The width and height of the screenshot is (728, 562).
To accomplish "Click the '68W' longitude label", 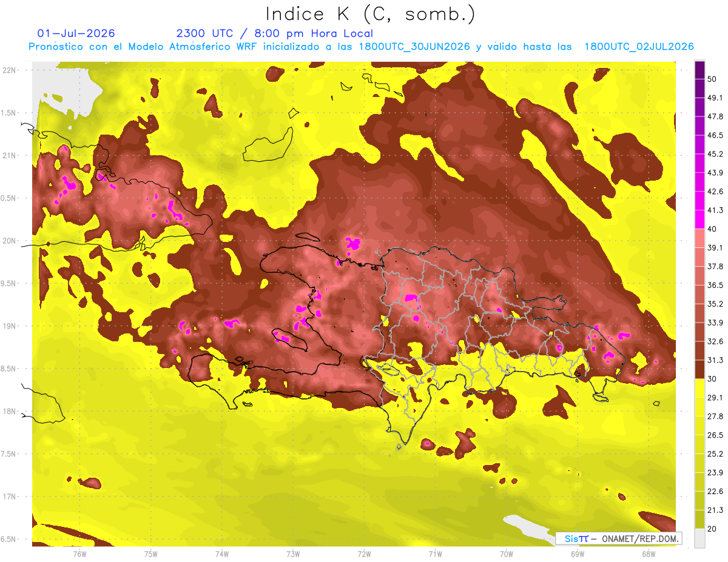I will tap(649, 554).
